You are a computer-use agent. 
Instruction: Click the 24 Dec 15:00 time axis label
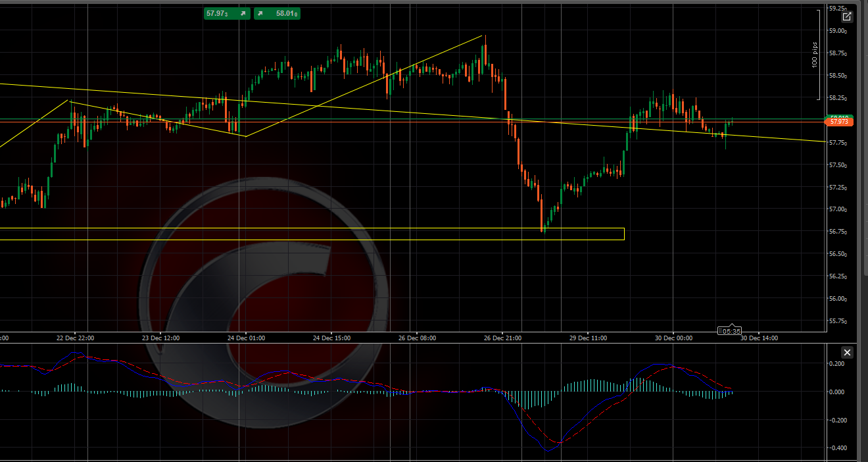[331, 338]
